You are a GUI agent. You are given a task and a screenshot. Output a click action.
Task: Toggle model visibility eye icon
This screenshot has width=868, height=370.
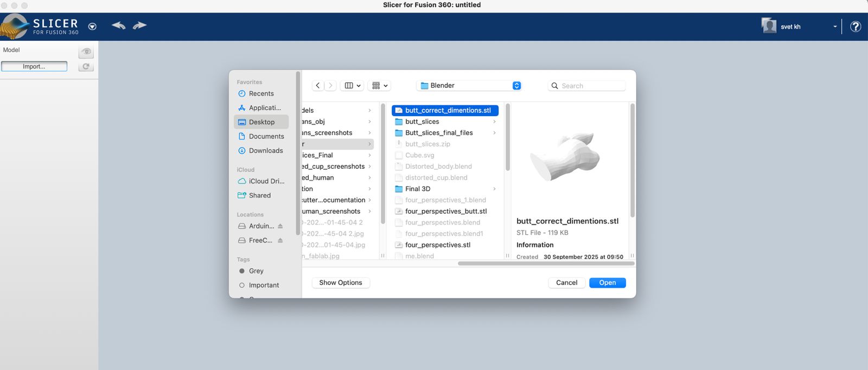click(86, 52)
